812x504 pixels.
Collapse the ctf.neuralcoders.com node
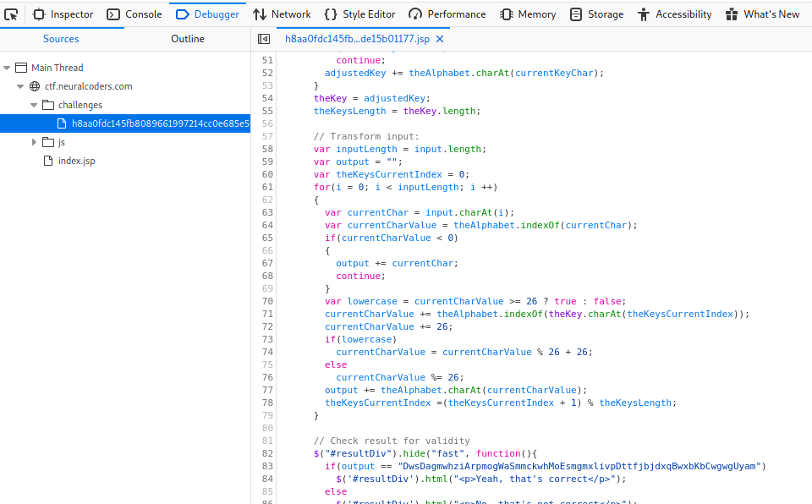coord(21,86)
